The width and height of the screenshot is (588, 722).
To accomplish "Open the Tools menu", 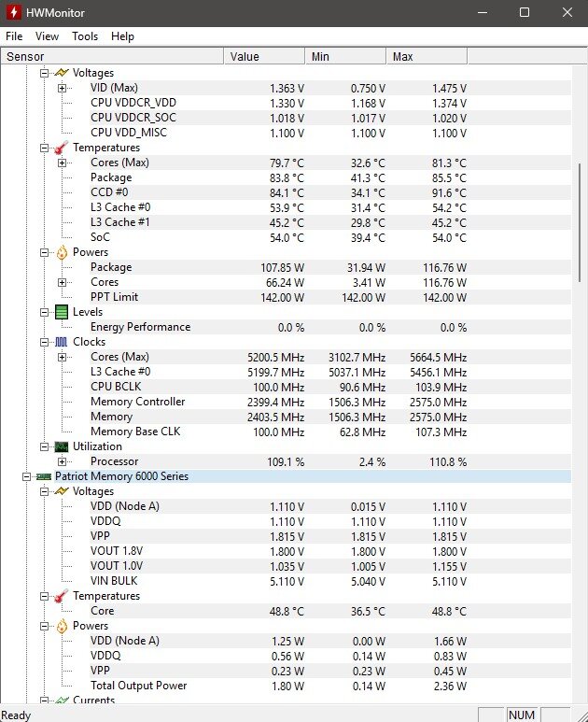I will point(85,36).
